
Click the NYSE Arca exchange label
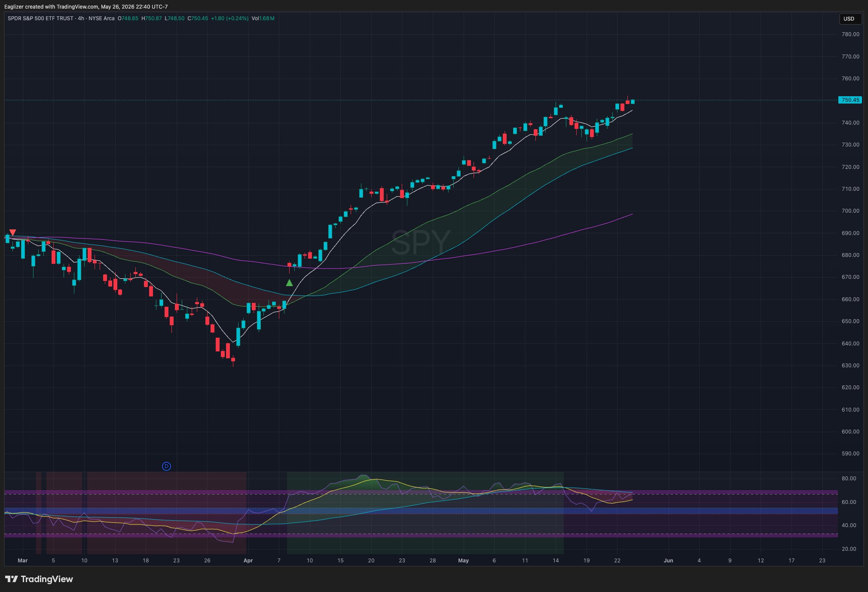pyautogui.click(x=101, y=18)
